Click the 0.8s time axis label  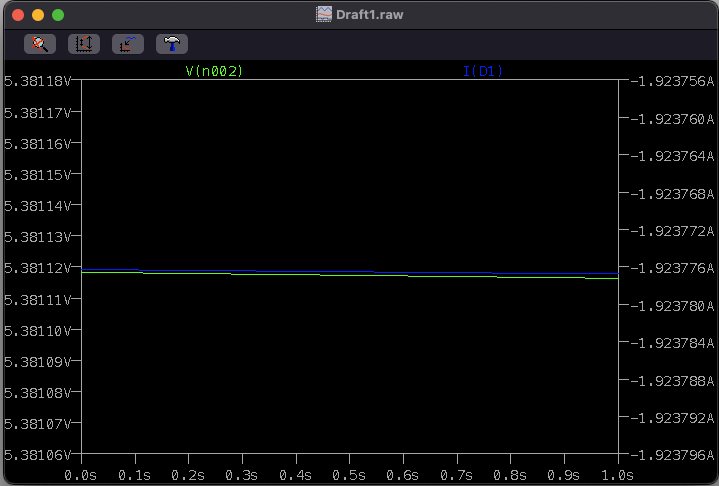point(510,475)
